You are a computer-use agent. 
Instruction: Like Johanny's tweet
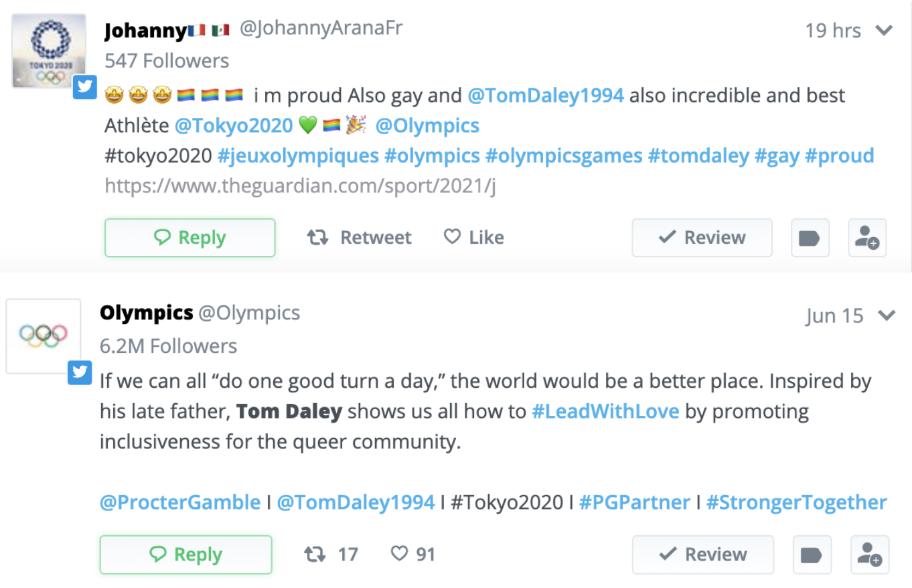[473, 236]
